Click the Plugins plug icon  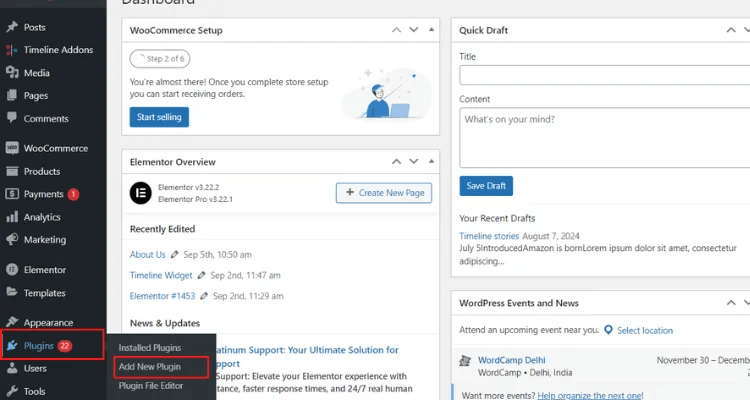click(x=12, y=345)
